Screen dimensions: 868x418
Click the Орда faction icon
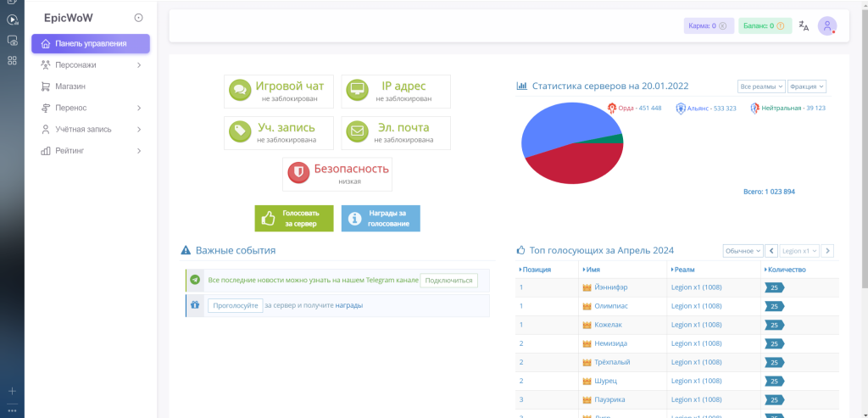coord(611,109)
